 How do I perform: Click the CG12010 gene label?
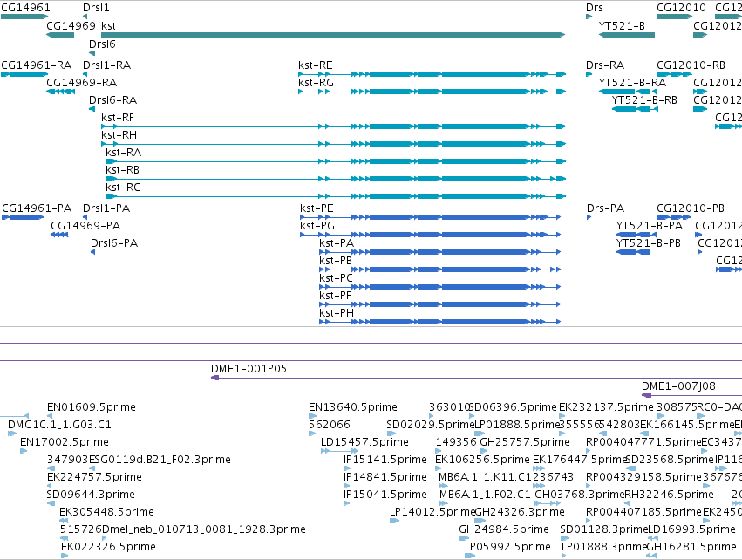tap(682, 8)
